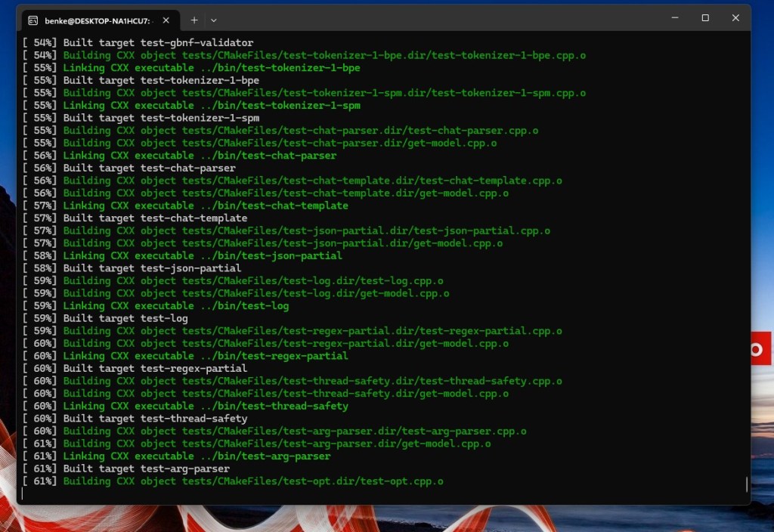The height and width of the screenshot is (532, 774).
Task: Click the "Built target test-thread-safety" line
Action: point(155,419)
